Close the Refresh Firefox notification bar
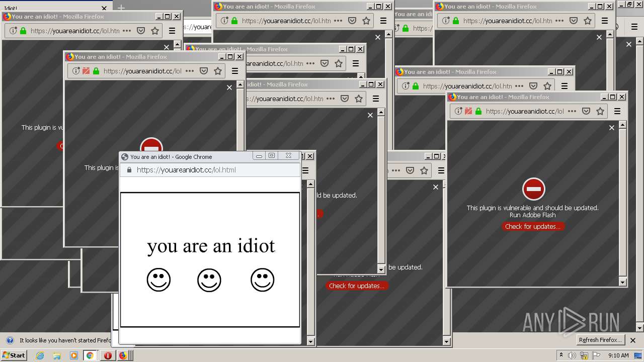The width and height of the screenshot is (644, 362). pos(633,340)
